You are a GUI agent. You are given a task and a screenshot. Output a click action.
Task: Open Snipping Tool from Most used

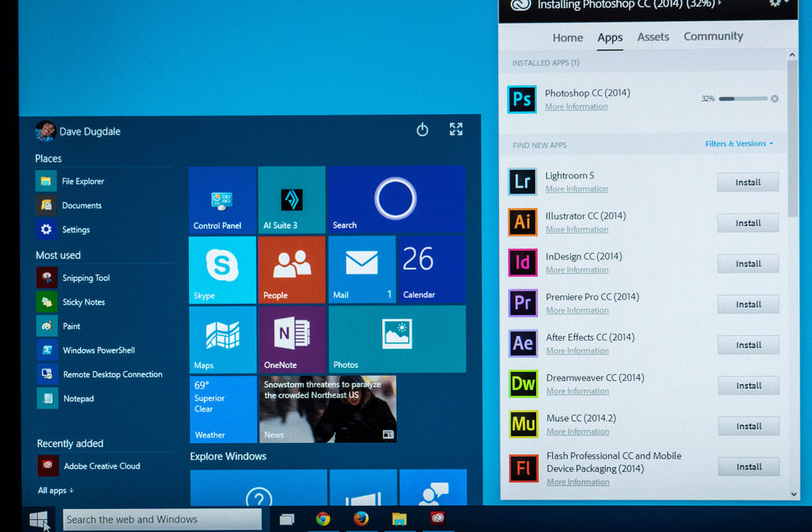[86, 278]
